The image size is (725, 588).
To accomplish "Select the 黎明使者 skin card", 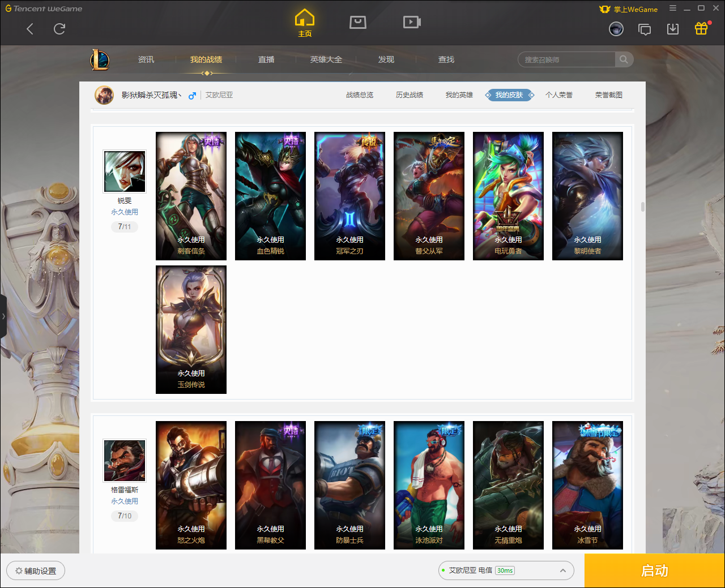I will click(x=587, y=196).
